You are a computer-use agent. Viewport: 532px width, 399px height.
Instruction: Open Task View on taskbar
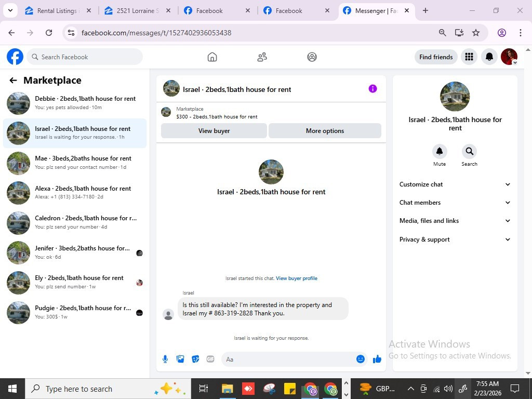click(204, 389)
